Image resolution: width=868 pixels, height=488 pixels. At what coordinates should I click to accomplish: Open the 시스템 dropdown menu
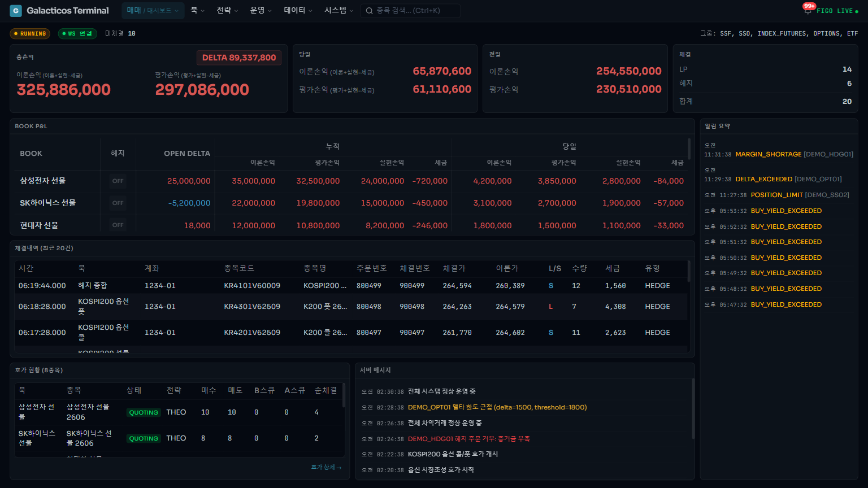tap(338, 11)
